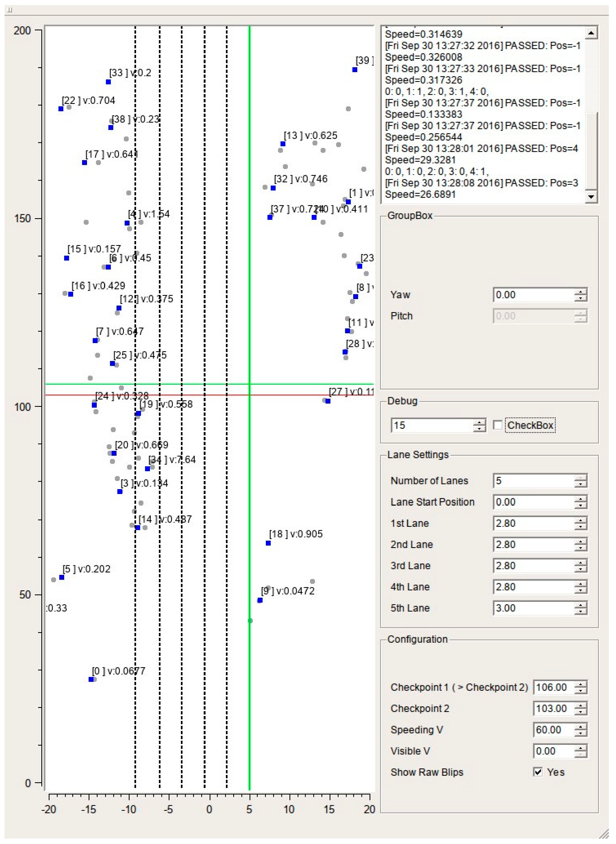This screenshot has width=616, height=844.
Task: Untick Show Raw Blips Yes checkbox
Action: point(538,772)
